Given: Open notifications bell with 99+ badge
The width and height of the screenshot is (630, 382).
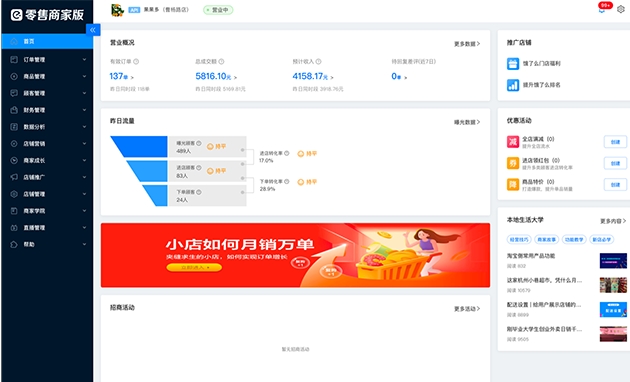Looking at the screenshot, I should (601, 10).
